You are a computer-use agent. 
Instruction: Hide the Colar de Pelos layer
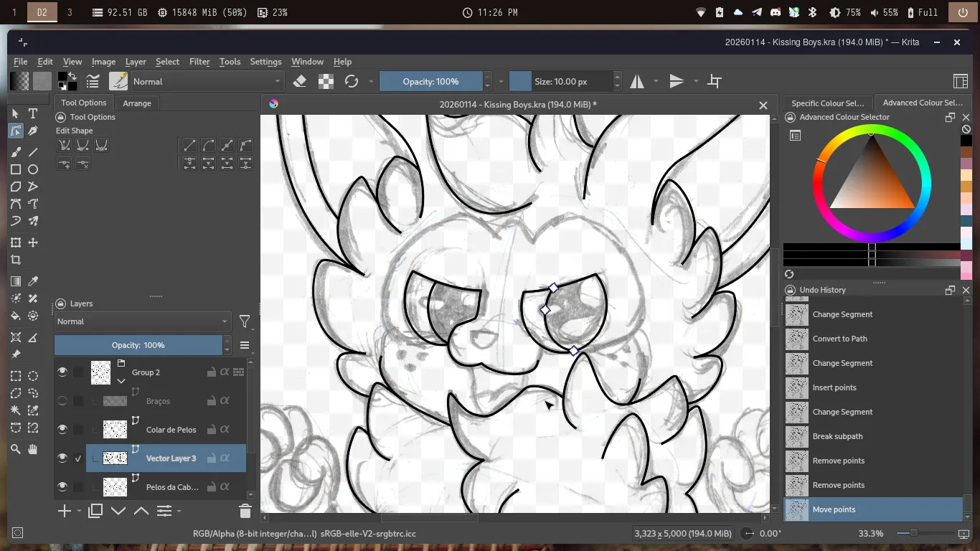(62, 429)
